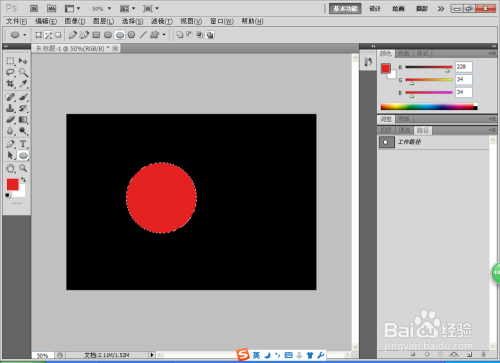Open the 文件(F) menu
Viewport: 500px width, 363px height.
[16, 21]
